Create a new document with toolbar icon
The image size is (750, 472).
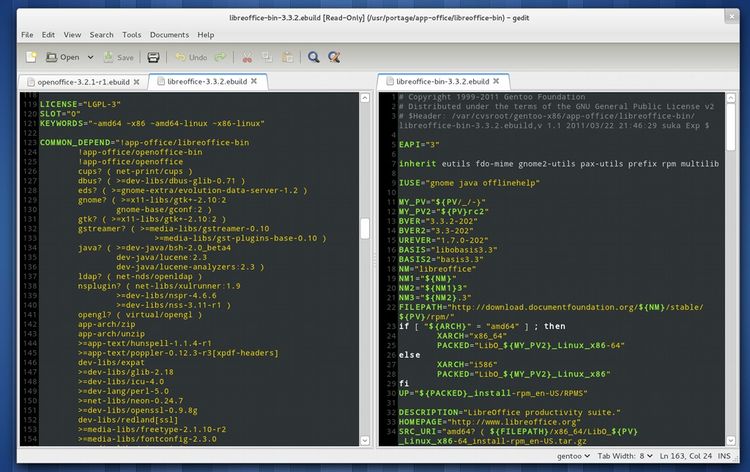[32, 58]
